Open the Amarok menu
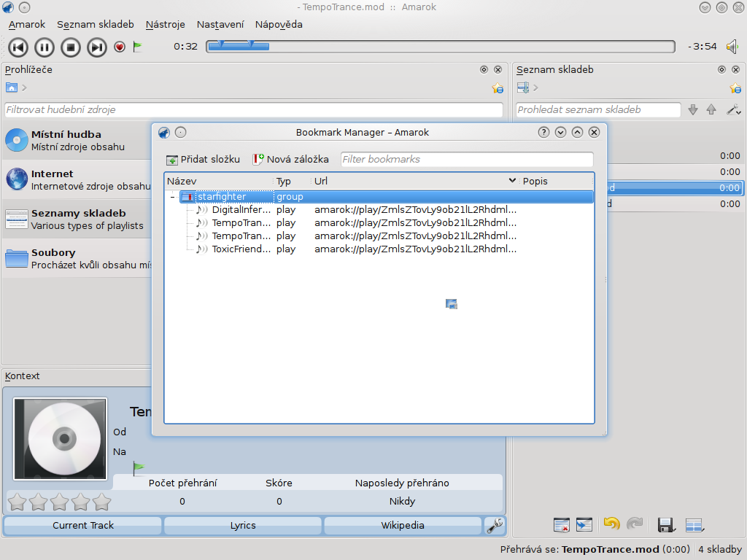Viewport: 747px width, 560px height. click(x=27, y=24)
